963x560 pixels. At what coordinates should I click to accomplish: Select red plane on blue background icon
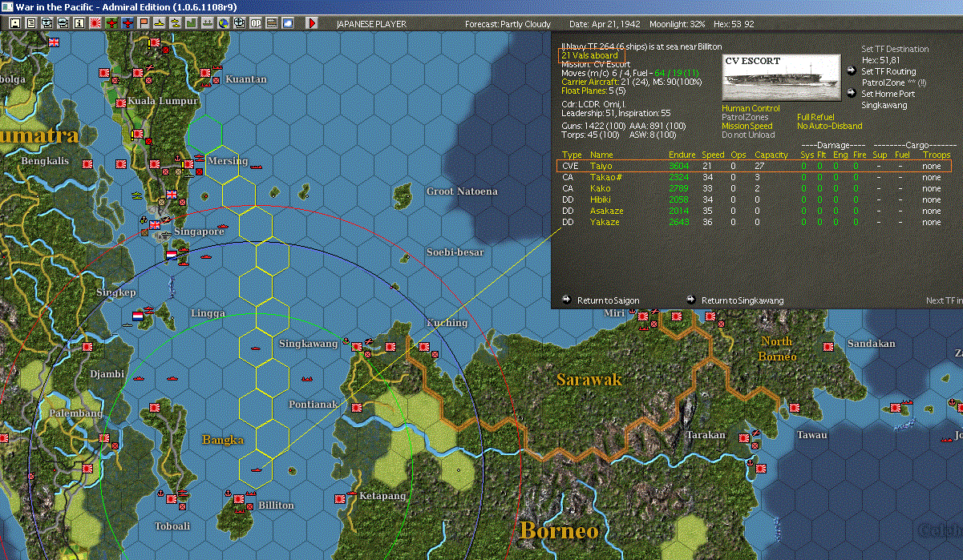click(127, 23)
